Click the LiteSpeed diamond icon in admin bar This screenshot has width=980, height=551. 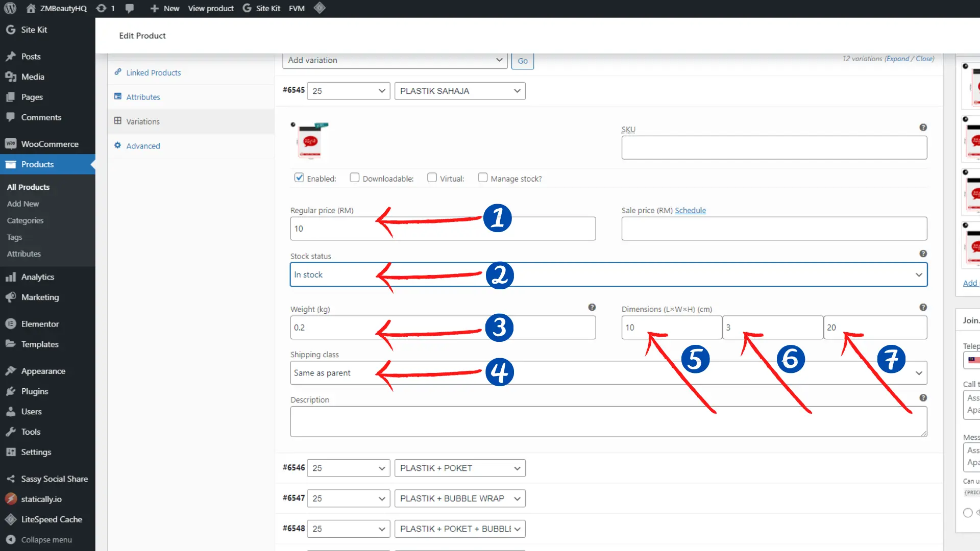[320, 8]
